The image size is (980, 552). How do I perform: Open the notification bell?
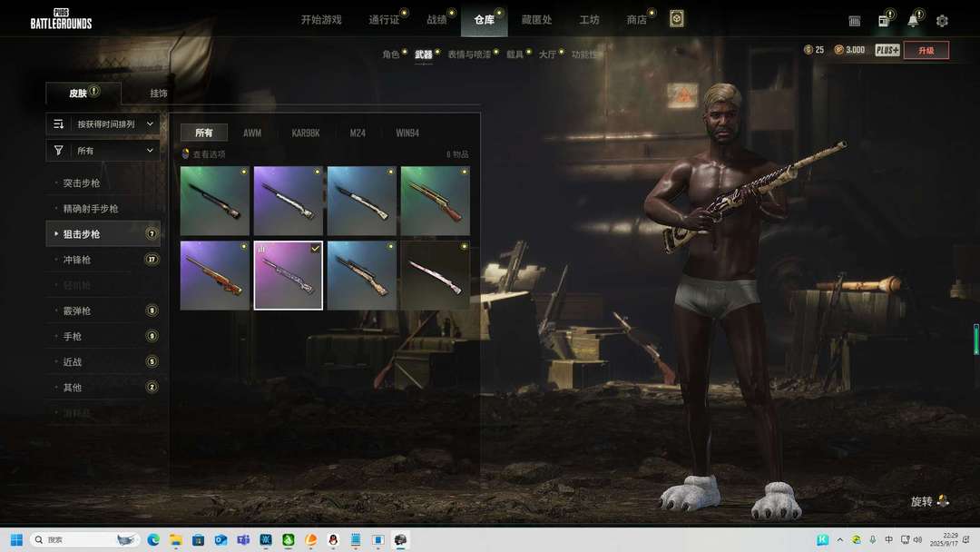tap(913, 21)
